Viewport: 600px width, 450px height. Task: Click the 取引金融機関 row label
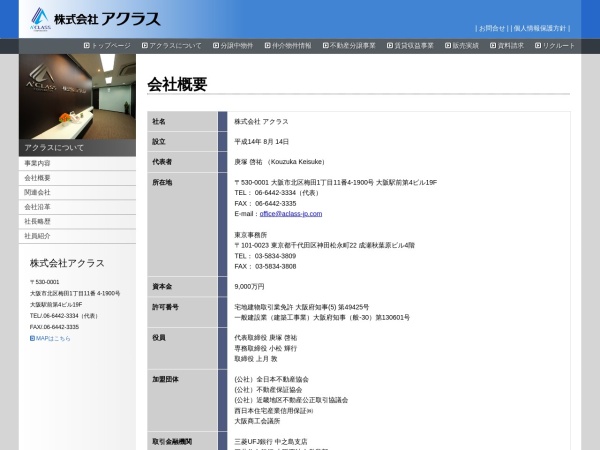(x=172, y=442)
